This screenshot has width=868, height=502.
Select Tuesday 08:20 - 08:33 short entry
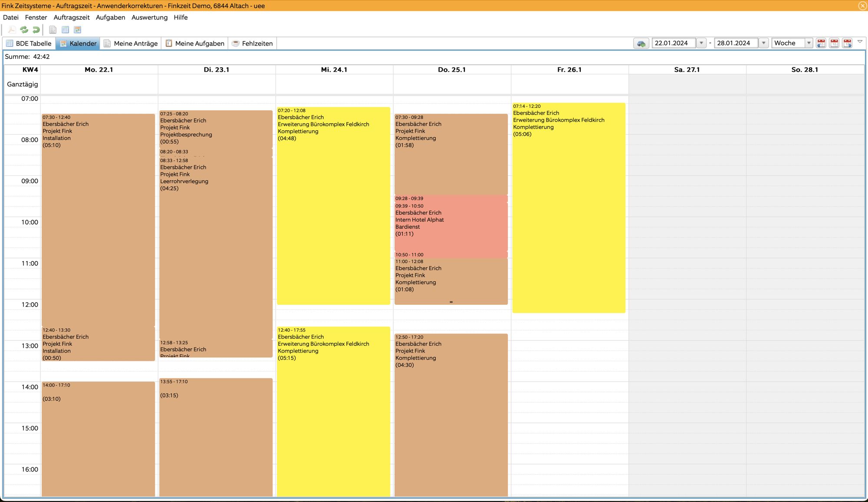coord(216,152)
